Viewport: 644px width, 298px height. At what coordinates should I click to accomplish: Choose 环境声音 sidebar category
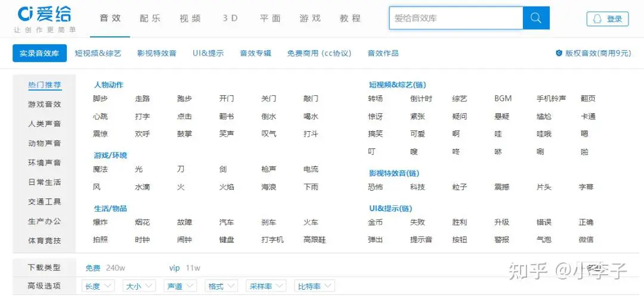[45, 163]
